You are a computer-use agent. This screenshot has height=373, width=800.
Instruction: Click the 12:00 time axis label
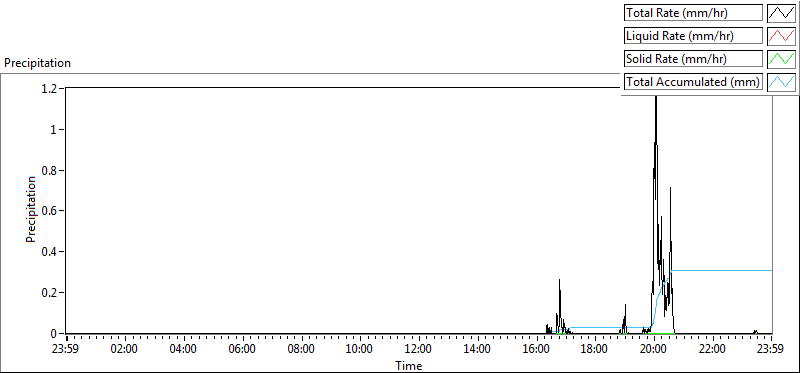(x=419, y=350)
